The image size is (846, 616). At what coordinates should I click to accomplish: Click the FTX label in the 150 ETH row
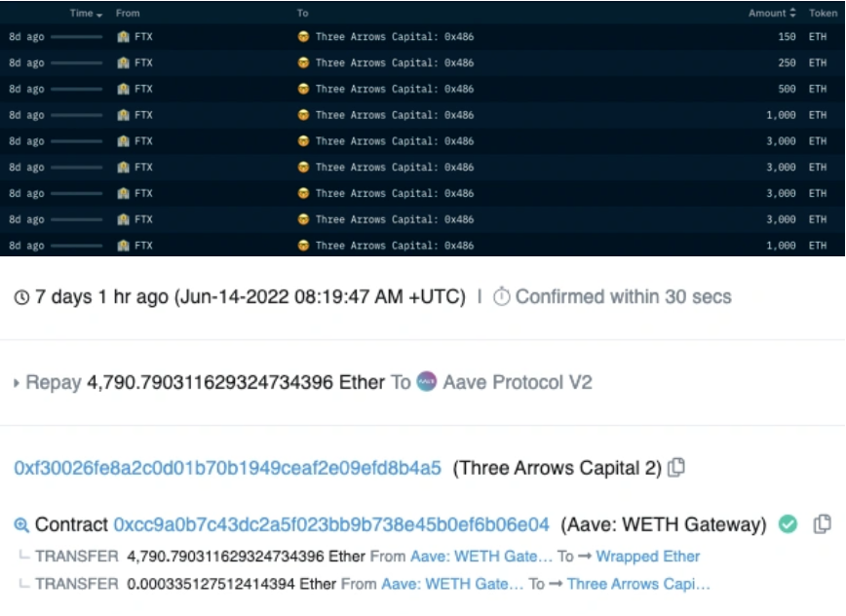[x=143, y=37]
